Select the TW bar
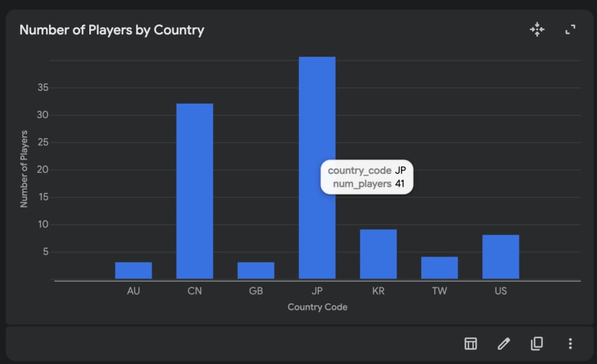 tap(440, 268)
